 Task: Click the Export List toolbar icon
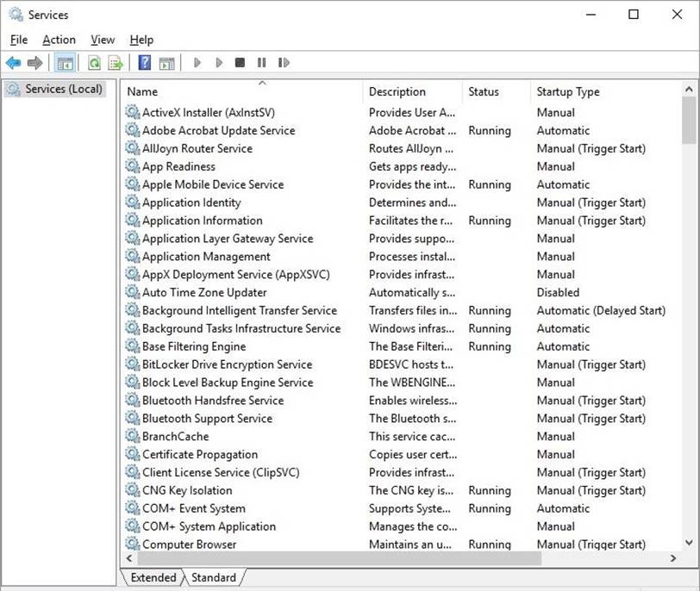click(x=115, y=63)
